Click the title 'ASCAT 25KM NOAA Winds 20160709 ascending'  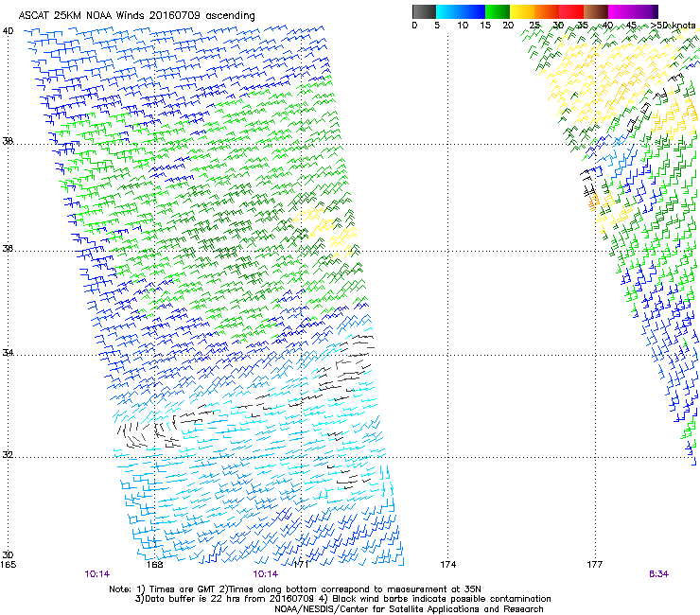[136, 16]
